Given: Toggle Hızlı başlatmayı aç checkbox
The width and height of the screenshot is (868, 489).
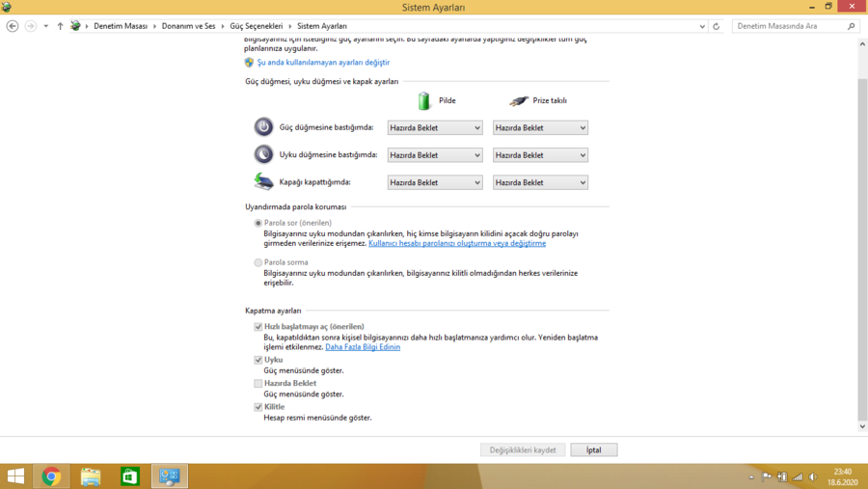Looking at the screenshot, I should [x=258, y=327].
